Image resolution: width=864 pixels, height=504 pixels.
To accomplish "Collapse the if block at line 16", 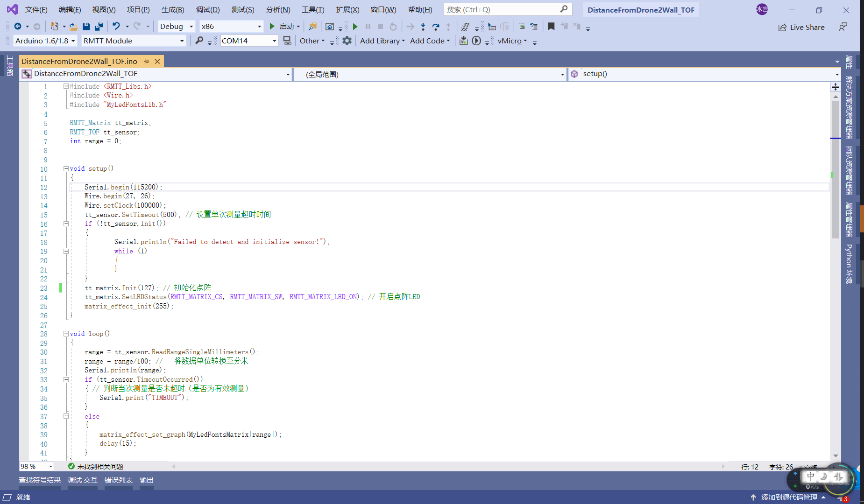I will [66, 224].
